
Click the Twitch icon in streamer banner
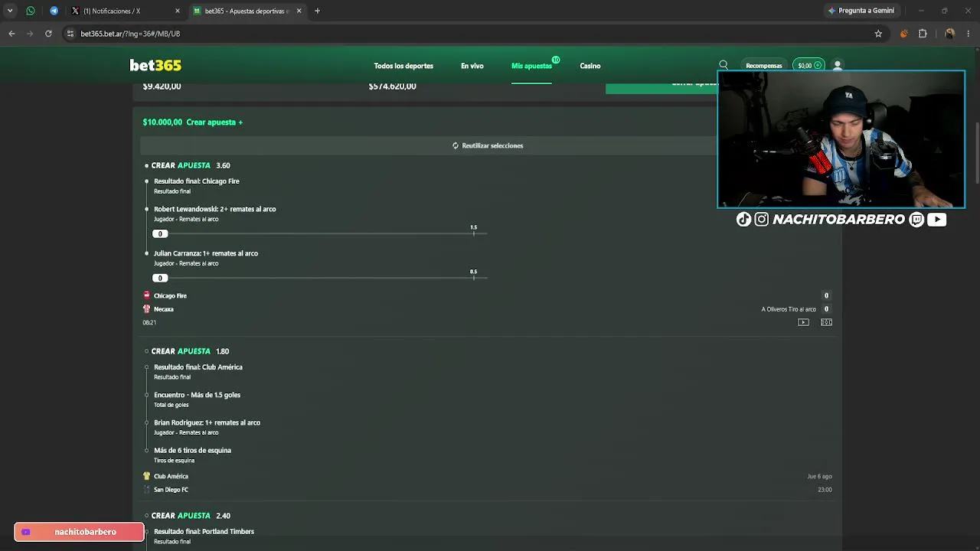(x=917, y=220)
